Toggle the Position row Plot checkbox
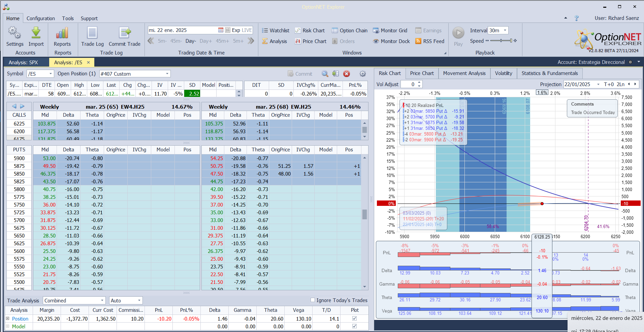644x332 pixels. coord(354,319)
